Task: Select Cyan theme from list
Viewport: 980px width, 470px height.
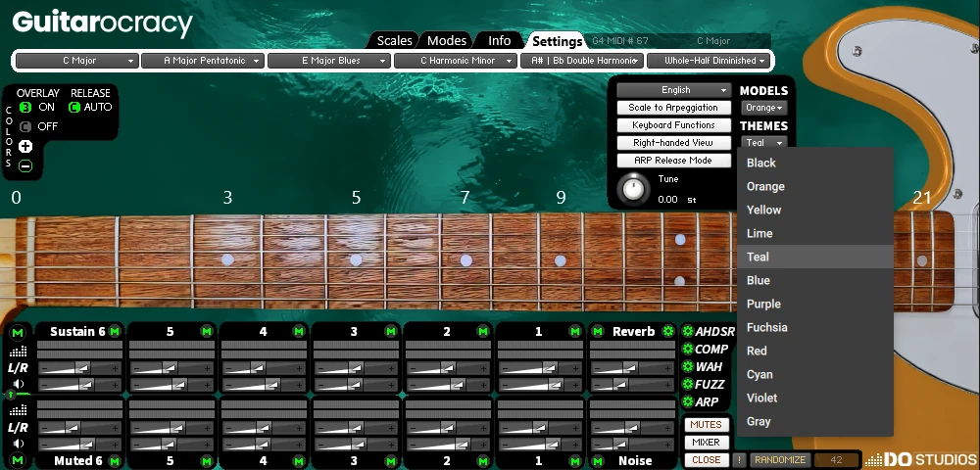Action: click(815, 374)
